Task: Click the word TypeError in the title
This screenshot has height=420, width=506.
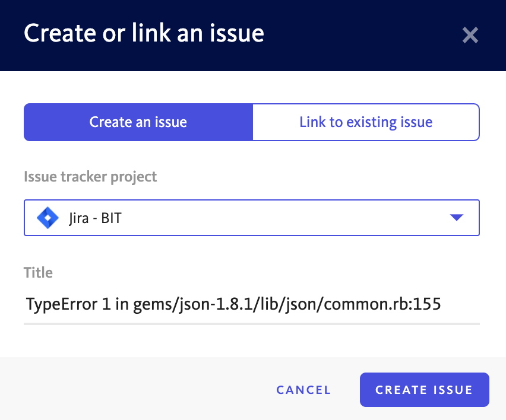Action: click(x=62, y=304)
